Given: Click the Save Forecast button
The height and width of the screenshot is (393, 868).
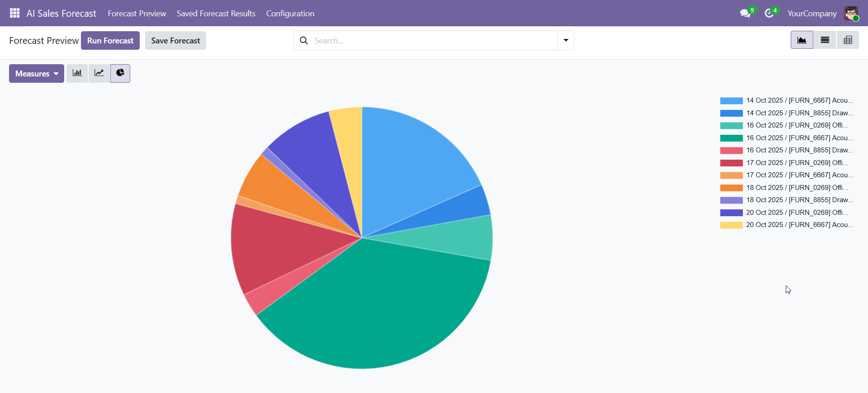Looking at the screenshot, I should (x=175, y=41).
